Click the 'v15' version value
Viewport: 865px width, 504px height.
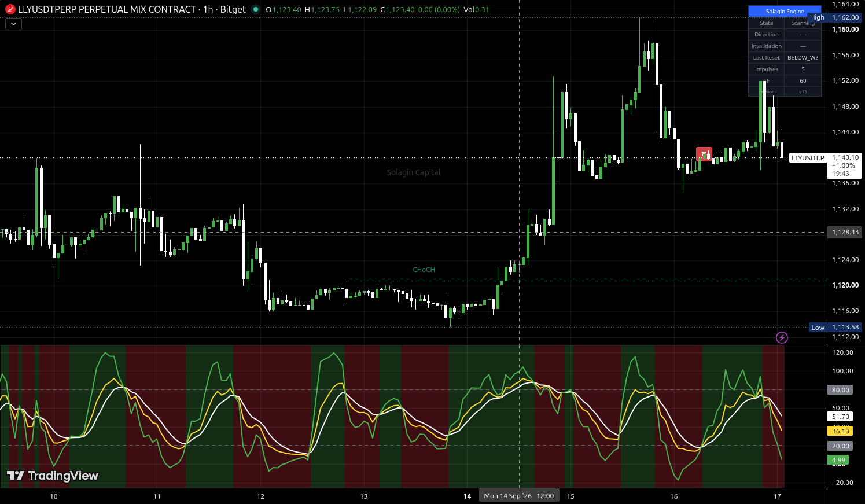(x=803, y=91)
